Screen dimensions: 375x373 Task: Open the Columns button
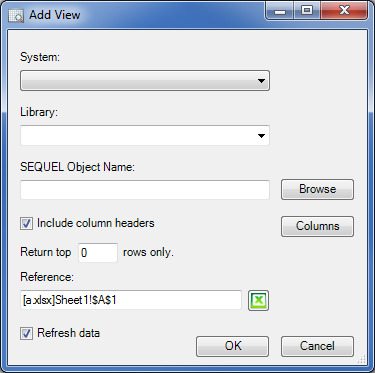pos(317,226)
